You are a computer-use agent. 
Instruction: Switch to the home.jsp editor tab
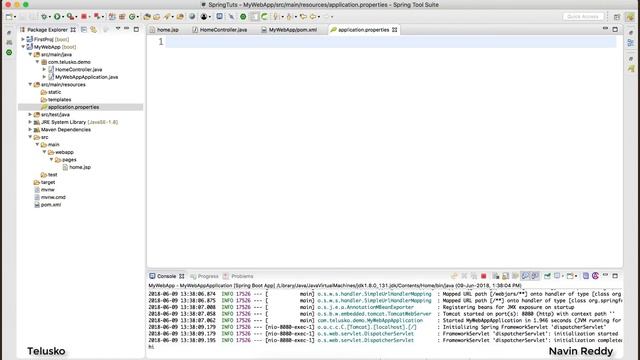pos(167,30)
